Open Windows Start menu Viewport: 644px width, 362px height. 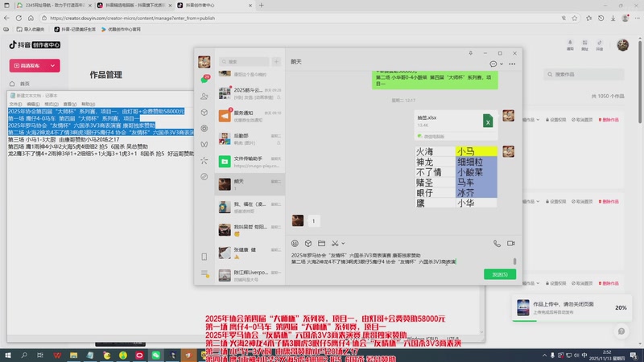[7, 356]
